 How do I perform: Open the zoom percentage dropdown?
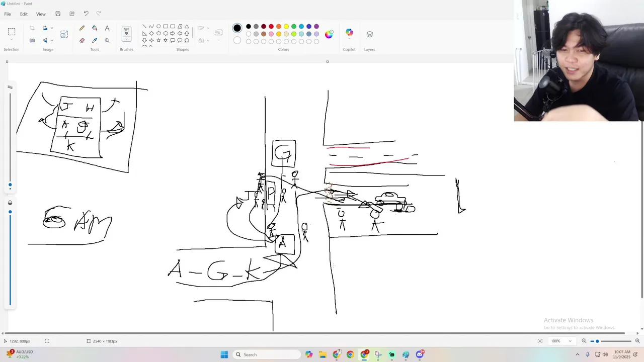(x=570, y=341)
